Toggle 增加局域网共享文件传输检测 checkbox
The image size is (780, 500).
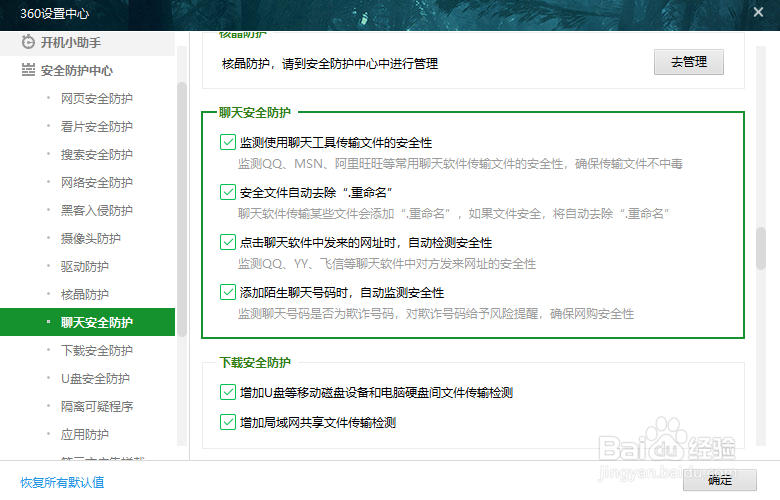pos(228,422)
